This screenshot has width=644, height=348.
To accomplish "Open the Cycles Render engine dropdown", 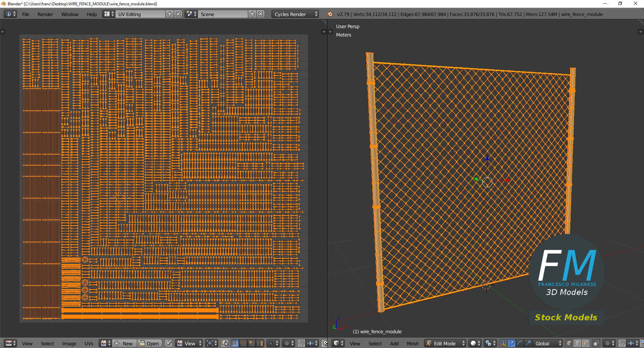I will click(x=295, y=14).
